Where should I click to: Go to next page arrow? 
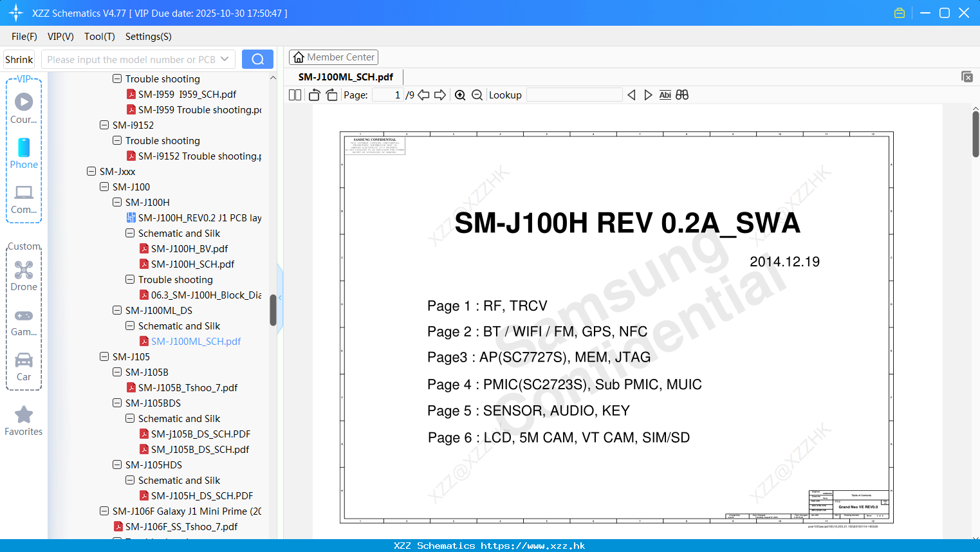(440, 95)
